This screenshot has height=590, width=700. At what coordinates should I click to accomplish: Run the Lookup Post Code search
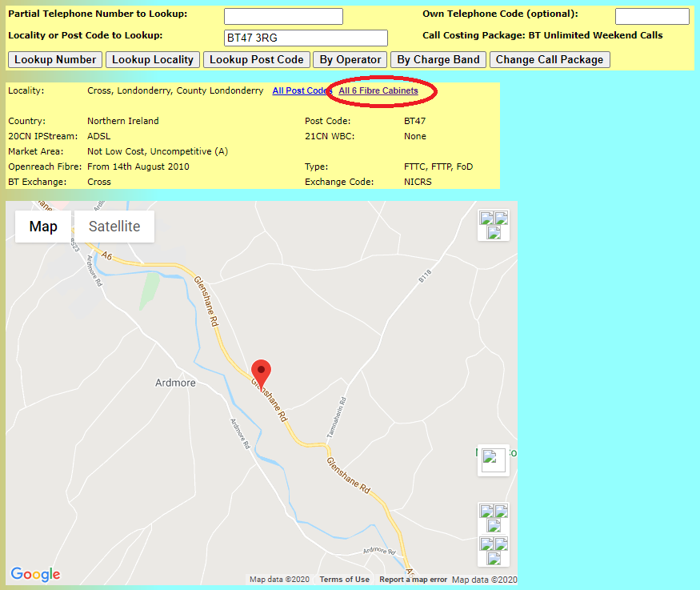(x=257, y=60)
